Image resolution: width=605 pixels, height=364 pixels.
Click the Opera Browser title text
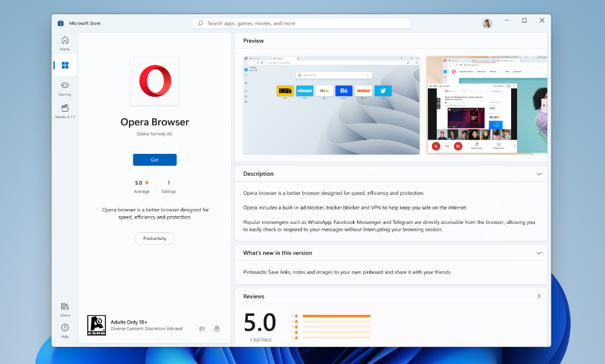pos(155,122)
